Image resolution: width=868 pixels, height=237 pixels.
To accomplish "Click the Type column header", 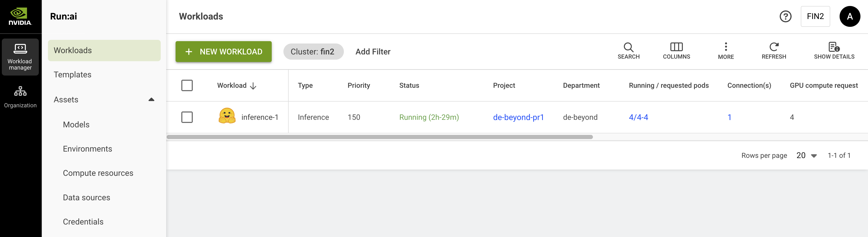I will tap(305, 85).
